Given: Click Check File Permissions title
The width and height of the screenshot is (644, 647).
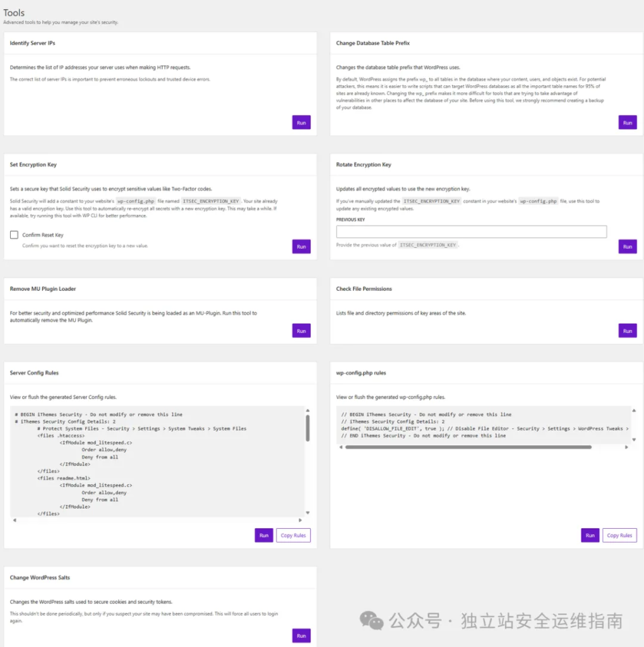Looking at the screenshot, I should click(x=364, y=288).
